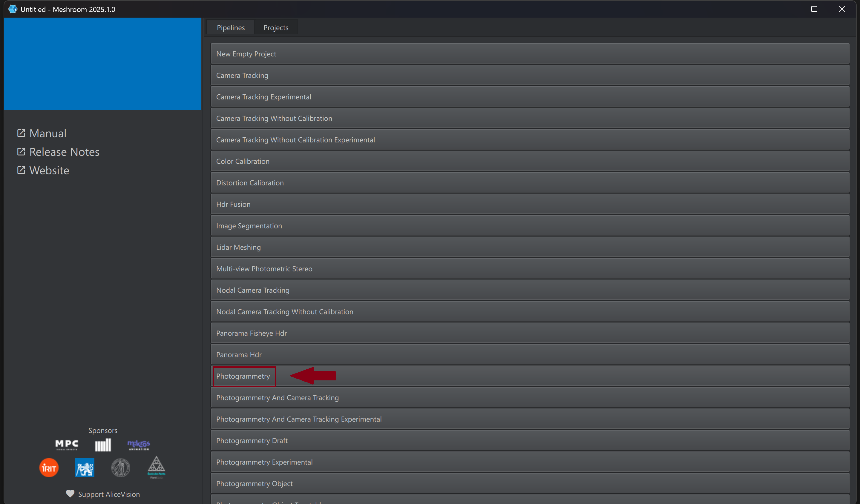Click the Support AliceVision link
Viewport: 860px width, 504px height.
tap(109, 494)
